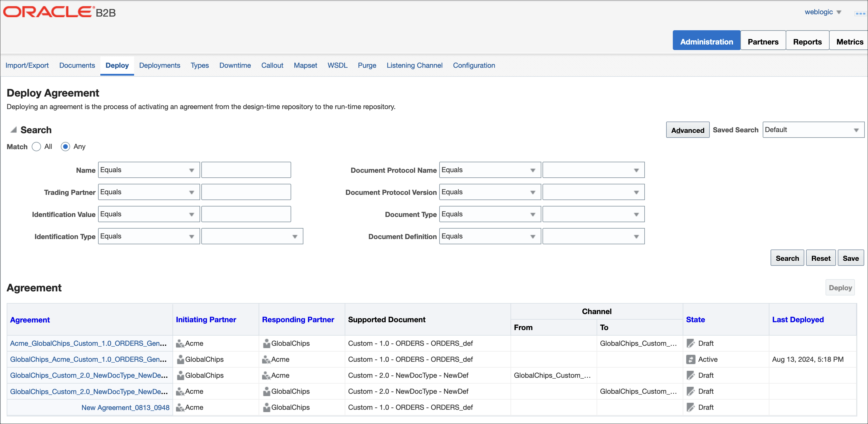
Task: Sort by Responding Partner column header
Action: coord(298,320)
